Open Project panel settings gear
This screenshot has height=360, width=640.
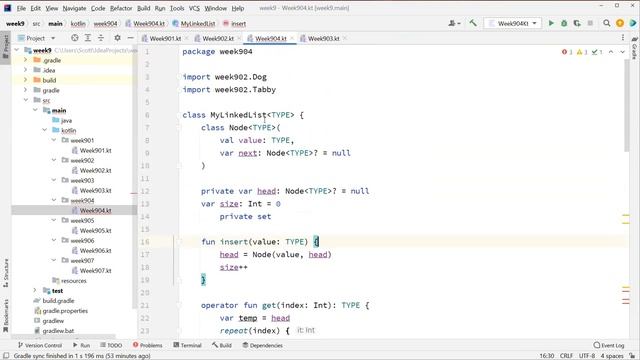[118, 38]
